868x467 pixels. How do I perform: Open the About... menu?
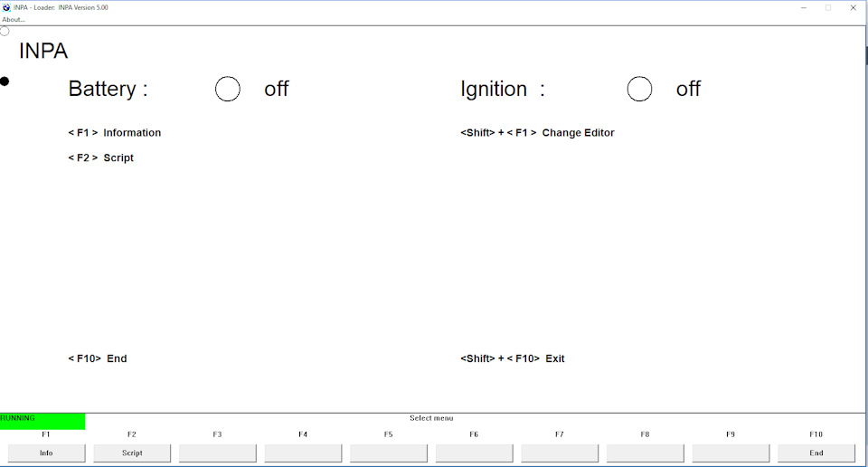[x=14, y=19]
